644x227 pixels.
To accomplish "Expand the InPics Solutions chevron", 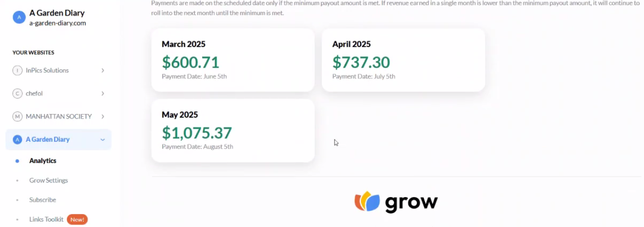I will (103, 70).
